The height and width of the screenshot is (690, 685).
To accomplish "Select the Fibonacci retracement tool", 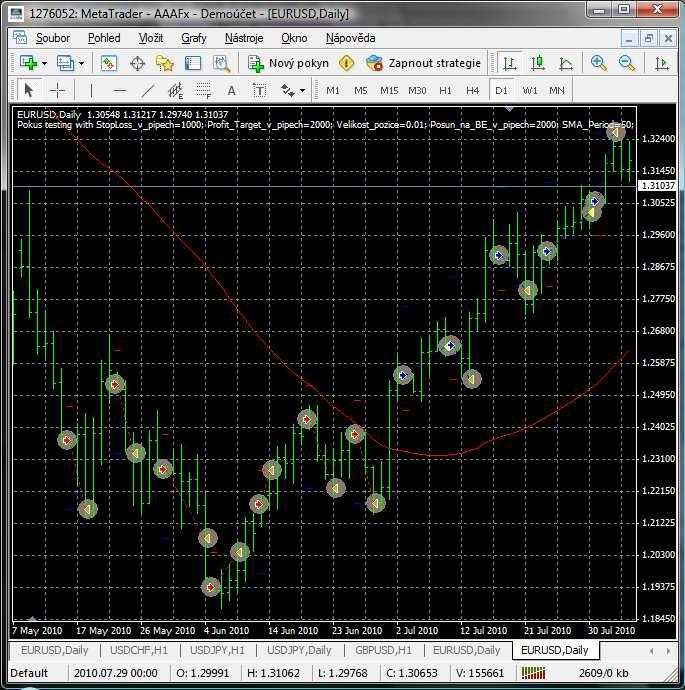I will pyautogui.click(x=203, y=90).
